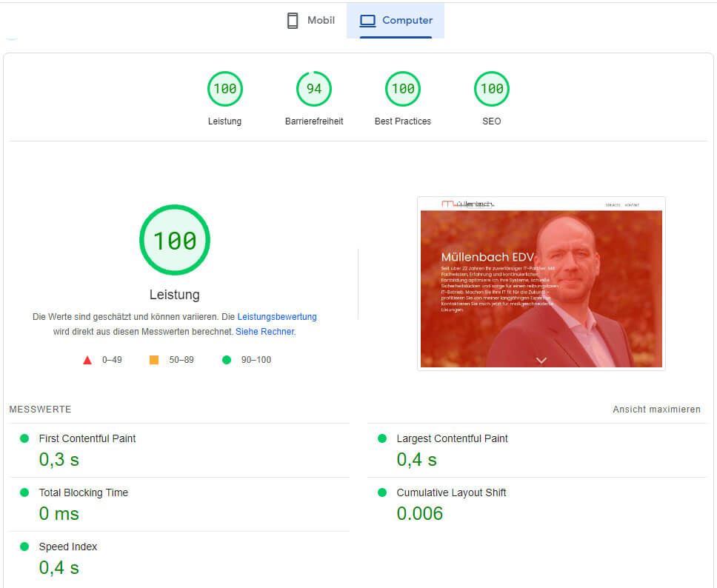Click the orange square 50–89 legend icon
717x588 pixels.
click(x=154, y=360)
